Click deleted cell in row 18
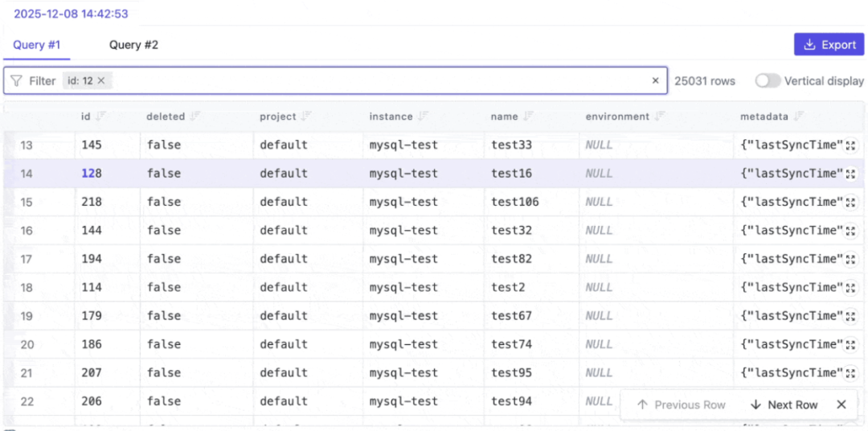Screen dimensions: 868x431 pyautogui.click(x=164, y=288)
